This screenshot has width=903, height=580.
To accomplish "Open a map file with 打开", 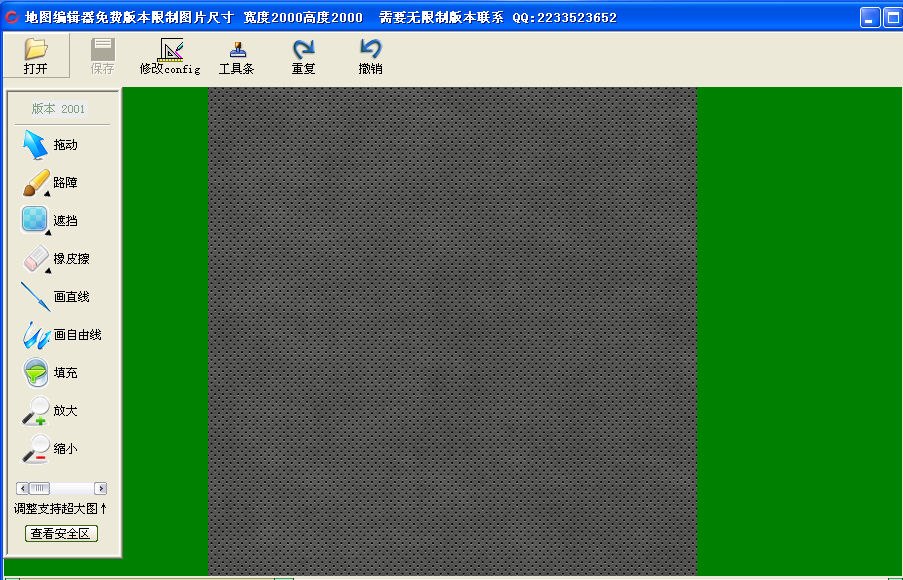I will 36,56.
